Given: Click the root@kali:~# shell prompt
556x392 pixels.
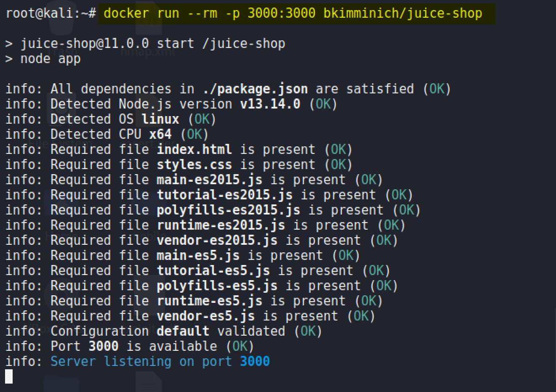Looking at the screenshot, I should (x=51, y=13).
